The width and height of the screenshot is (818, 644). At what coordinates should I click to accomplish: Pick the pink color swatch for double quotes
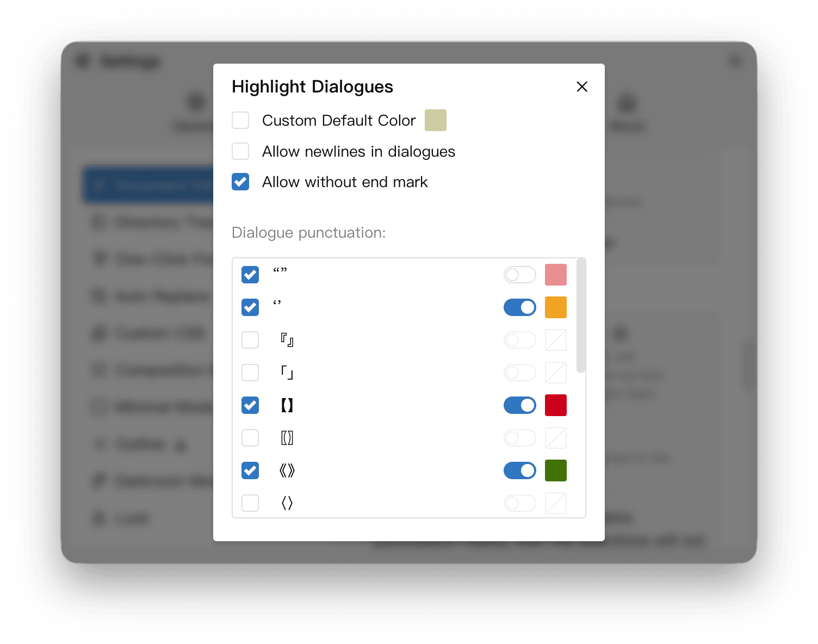click(555, 275)
